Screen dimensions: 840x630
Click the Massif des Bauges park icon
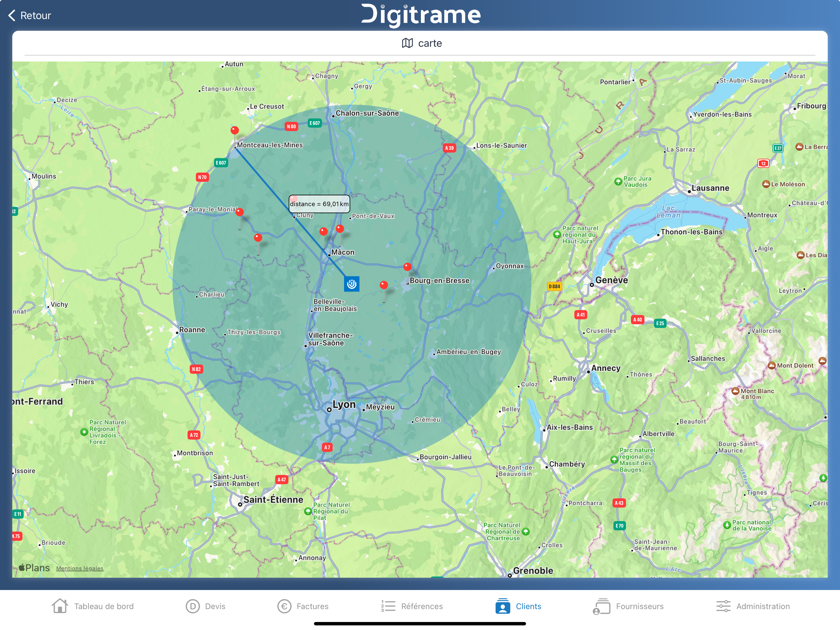click(614, 460)
